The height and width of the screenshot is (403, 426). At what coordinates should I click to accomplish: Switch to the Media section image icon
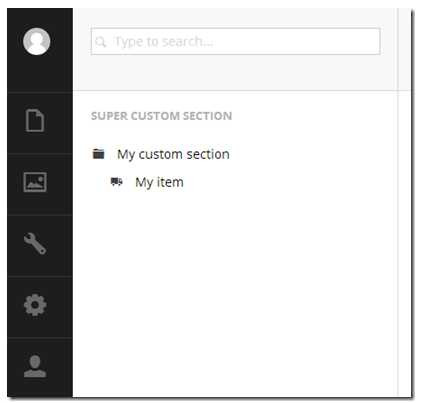point(35,182)
